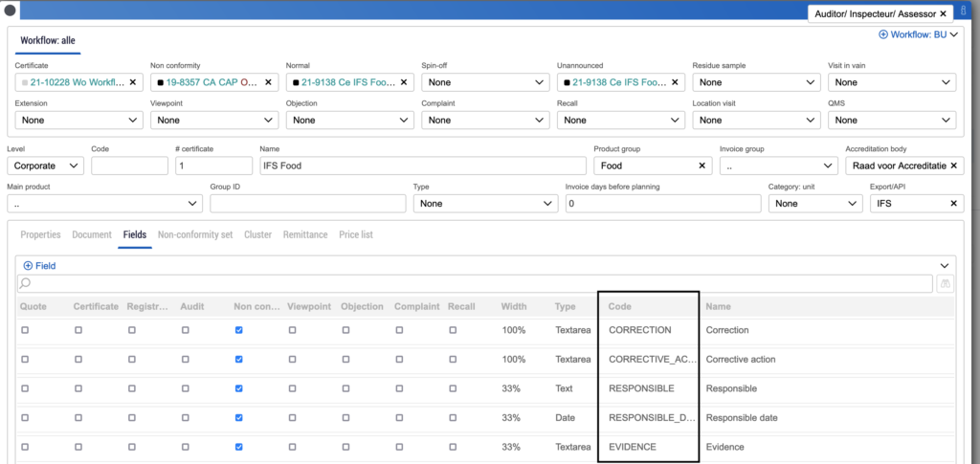Open the Price list tab
980x464 pixels.
pos(355,234)
